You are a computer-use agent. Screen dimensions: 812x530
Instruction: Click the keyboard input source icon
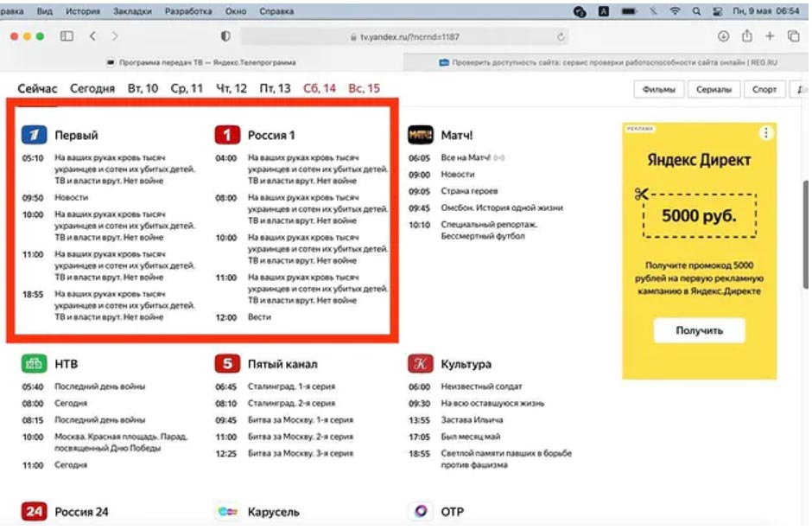[x=604, y=11]
